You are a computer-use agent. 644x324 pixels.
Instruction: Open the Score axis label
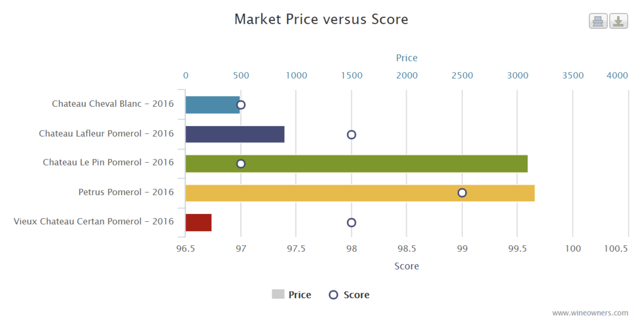pyautogui.click(x=407, y=266)
